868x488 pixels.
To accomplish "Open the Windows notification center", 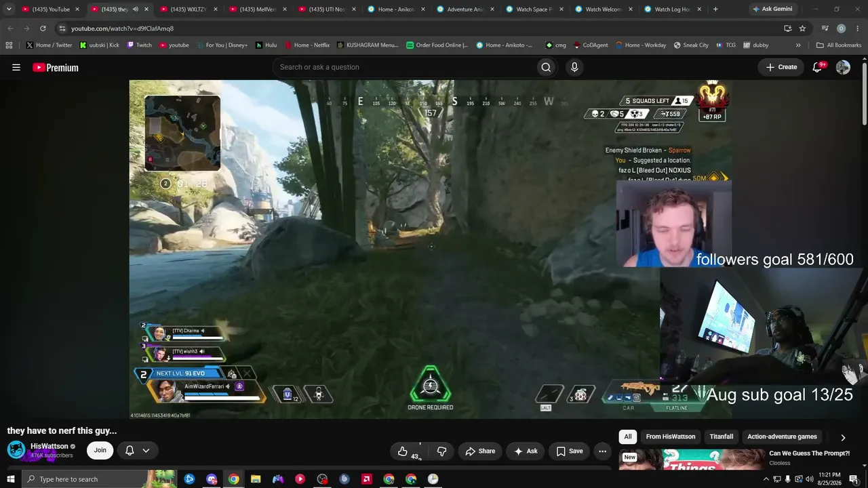I will (854, 479).
